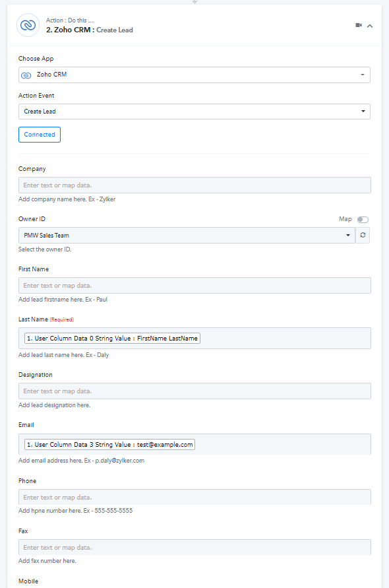Screen dimensions: 389x588
Task: Toggle the Map switch for Owner ID
Action: click(363, 219)
